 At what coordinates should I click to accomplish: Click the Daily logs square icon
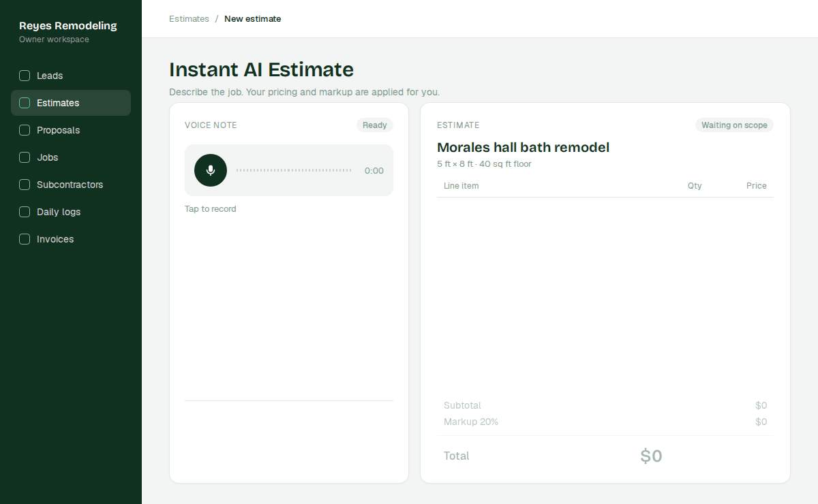point(25,212)
